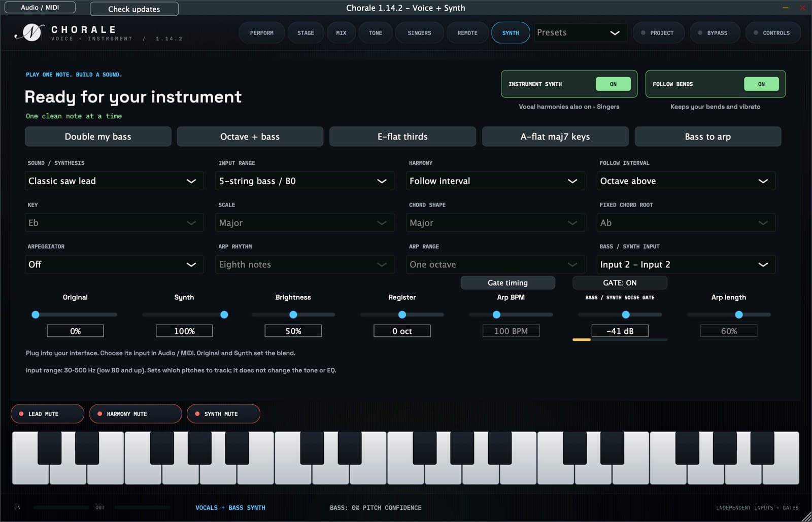Open the Audio / MIDI settings
The height and width of the screenshot is (522, 812).
point(40,7)
